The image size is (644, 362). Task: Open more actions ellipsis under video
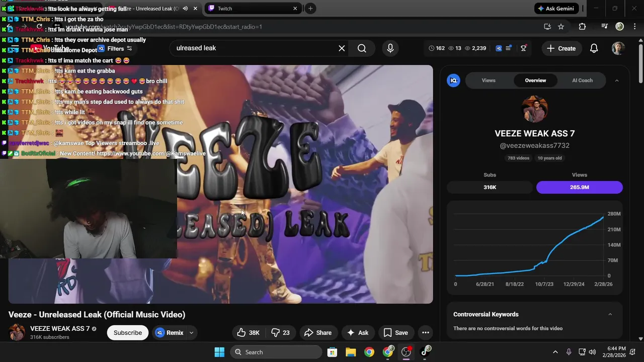click(x=426, y=332)
